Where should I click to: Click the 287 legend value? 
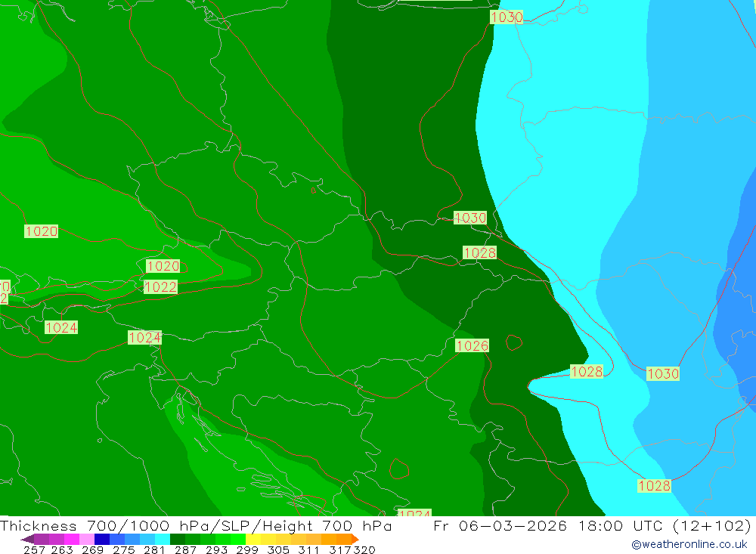(185, 550)
